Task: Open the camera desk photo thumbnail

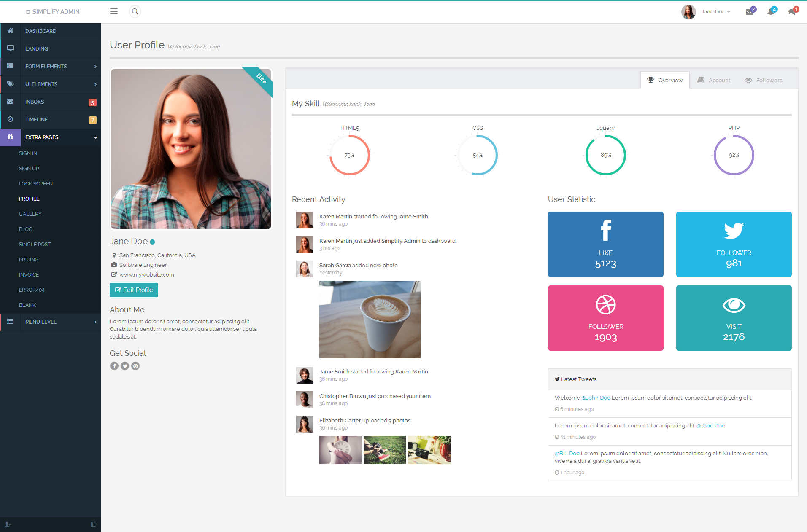Action: (429, 450)
